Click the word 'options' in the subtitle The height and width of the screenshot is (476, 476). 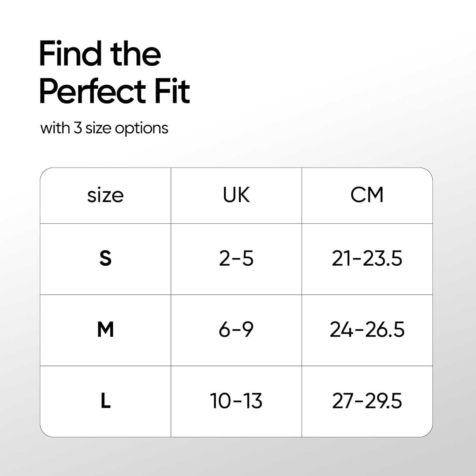point(142,129)
